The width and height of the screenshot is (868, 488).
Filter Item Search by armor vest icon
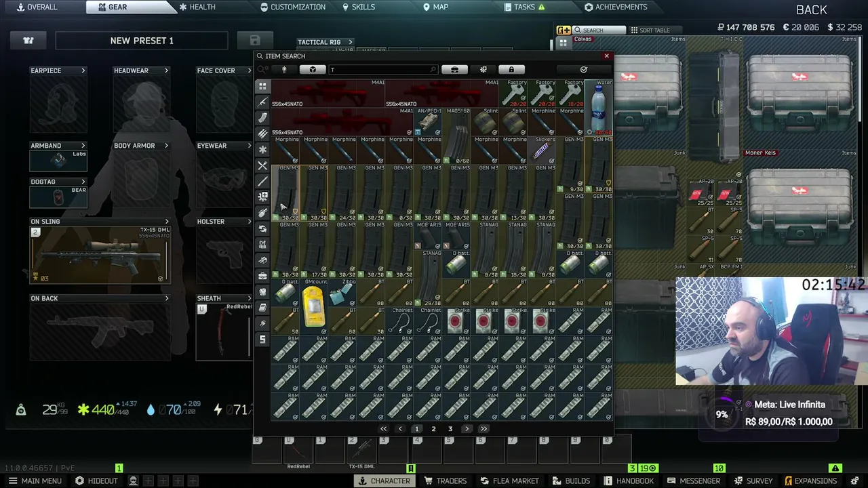[262, 291]
